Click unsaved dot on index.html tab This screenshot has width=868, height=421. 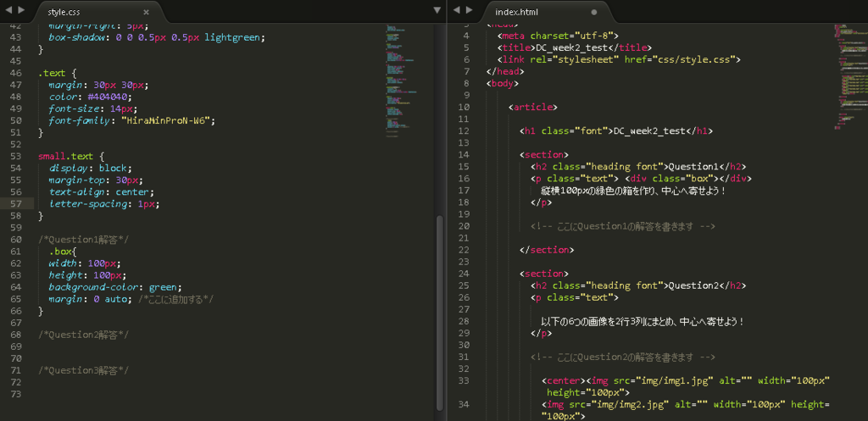pyautogui.click(x=594, y=12)
